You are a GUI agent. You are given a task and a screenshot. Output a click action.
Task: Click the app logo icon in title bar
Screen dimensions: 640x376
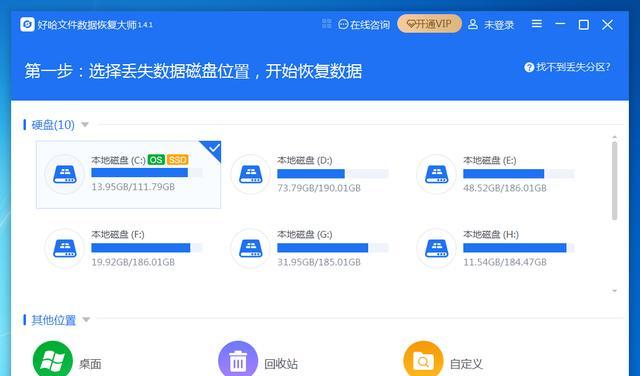(27, 24)
